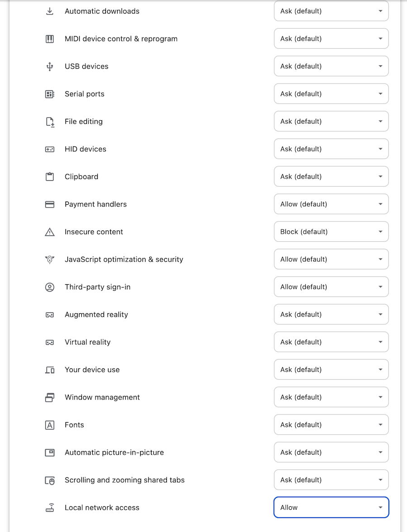Click the Clipboard icon

coord(50,177)
